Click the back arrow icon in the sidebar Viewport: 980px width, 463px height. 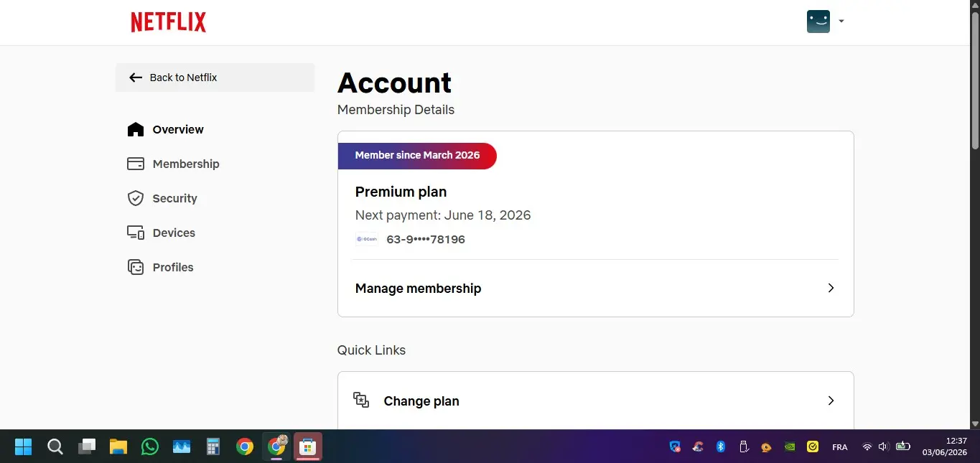[136, 78]
